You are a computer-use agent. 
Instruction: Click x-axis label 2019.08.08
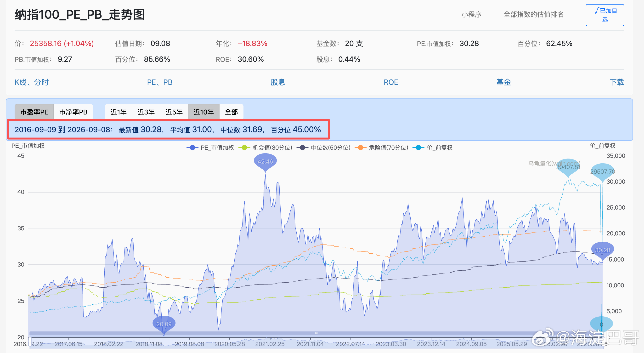(x=189, y=344)
